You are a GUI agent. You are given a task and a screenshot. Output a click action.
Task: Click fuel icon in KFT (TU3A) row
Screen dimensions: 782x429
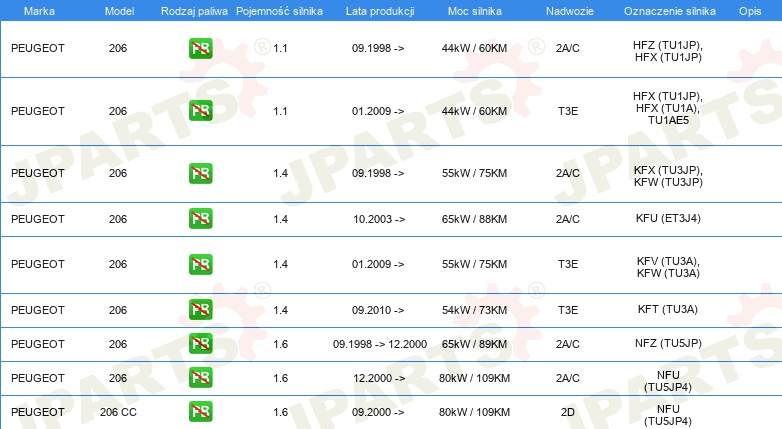point(200,309)
